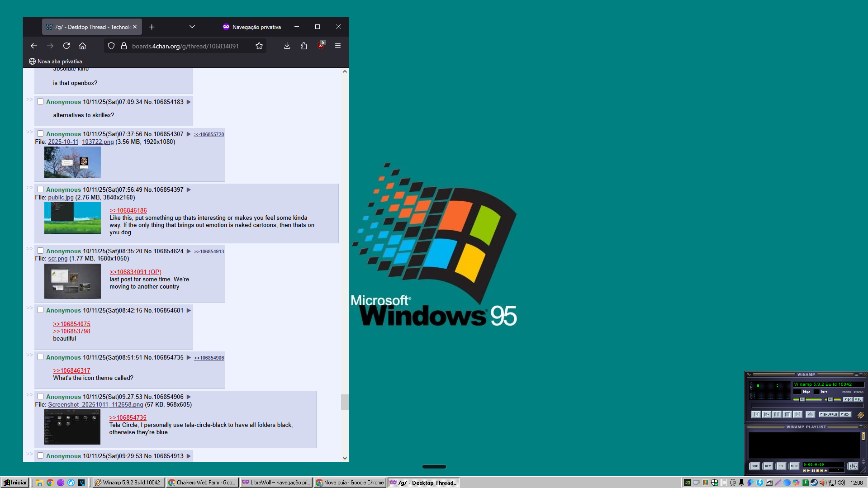The width and height of the screenshot is (868, 488).
Task: Switch to Chainers Web Farm taskbar window
Action: coord(202,483)
